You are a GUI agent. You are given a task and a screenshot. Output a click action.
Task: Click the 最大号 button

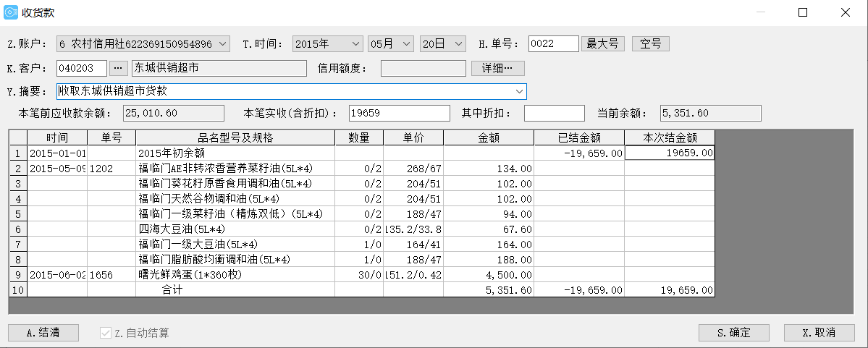click(603, 43)
